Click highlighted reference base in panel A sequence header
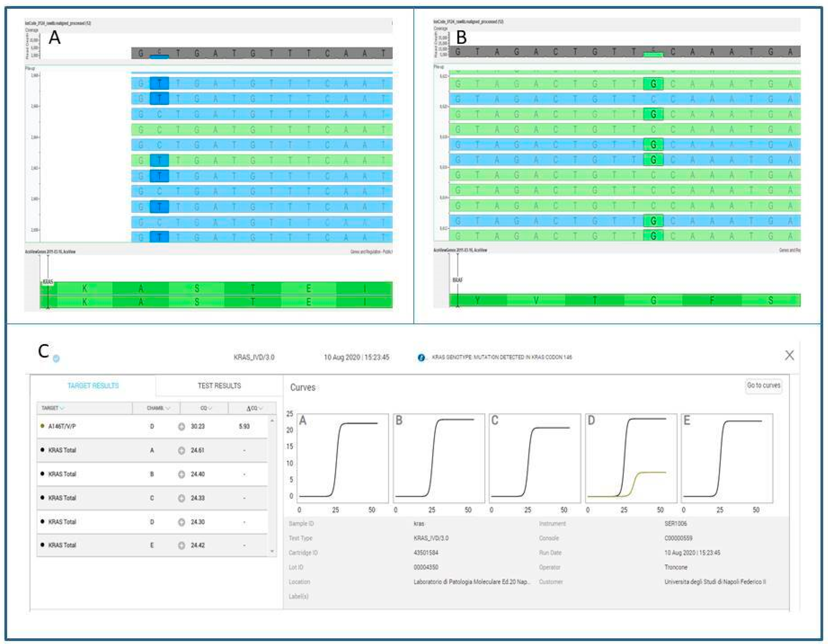The image size is (828, 644). pos(159,53)
